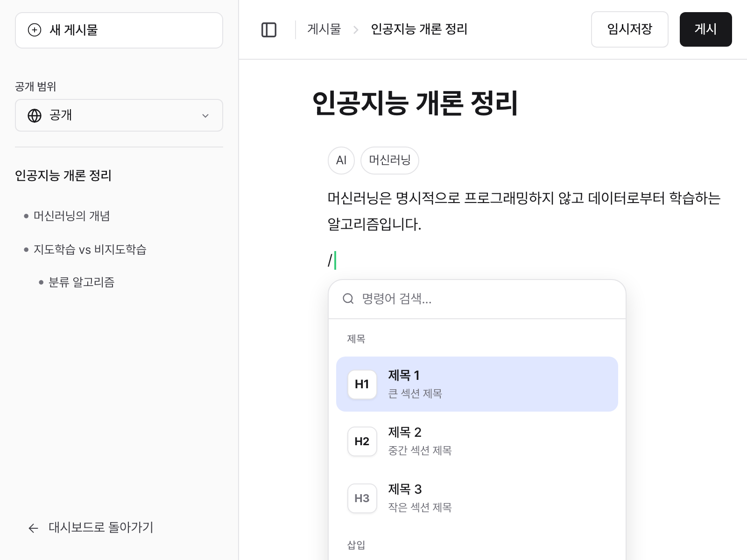Screen dimensions: 747x560
Task: Click the 임시저장 button
Action: 629,29
